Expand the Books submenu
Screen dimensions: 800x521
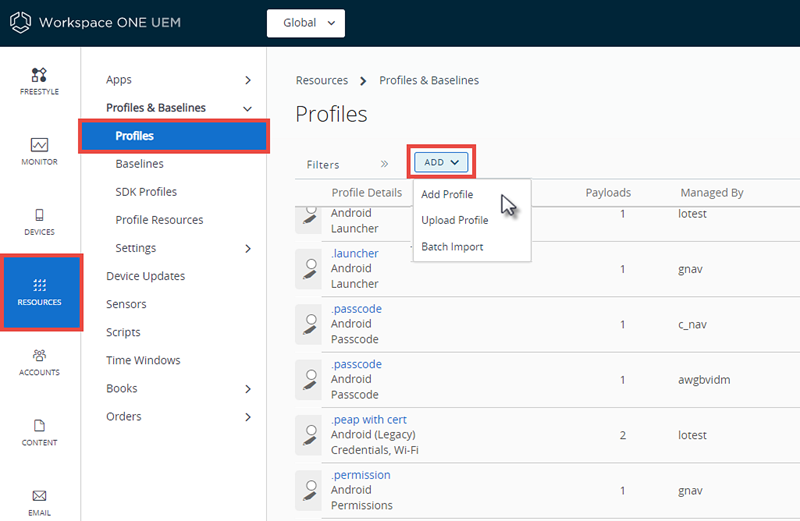[248, 389]
